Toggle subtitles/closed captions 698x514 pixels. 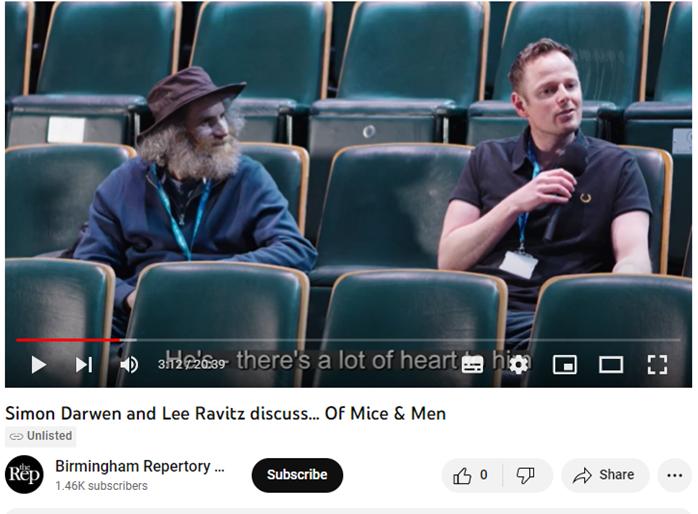click(472, 365)
